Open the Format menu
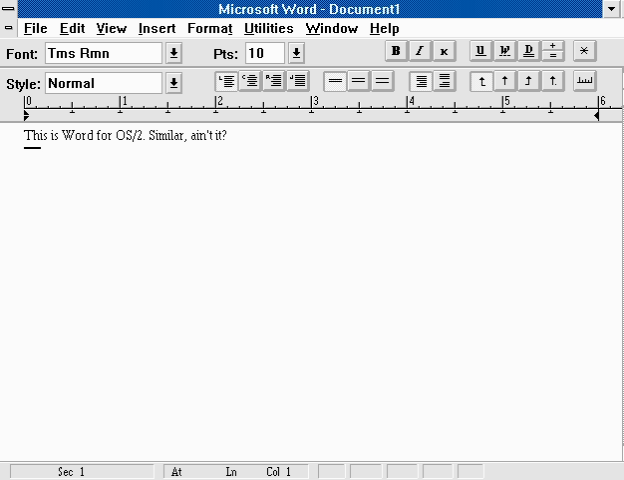624x480 pixels. [x=210, y=29]
